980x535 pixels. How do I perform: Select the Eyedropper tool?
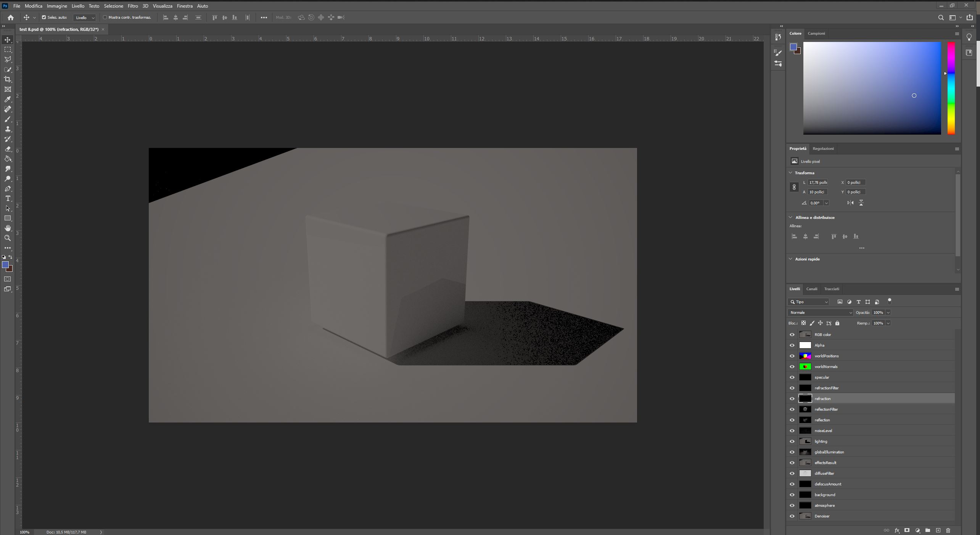[x=8, y=99]
